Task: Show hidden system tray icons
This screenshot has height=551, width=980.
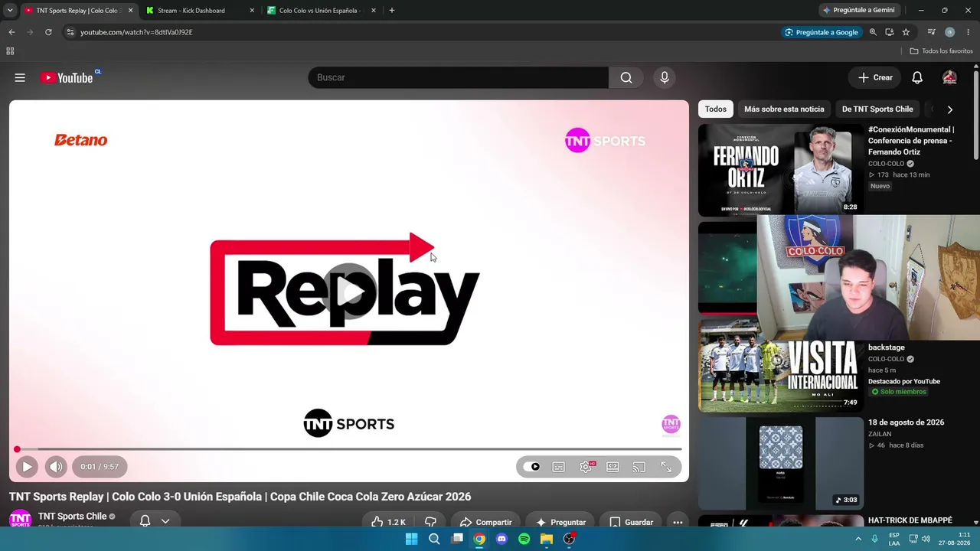Action: (858, 539)
